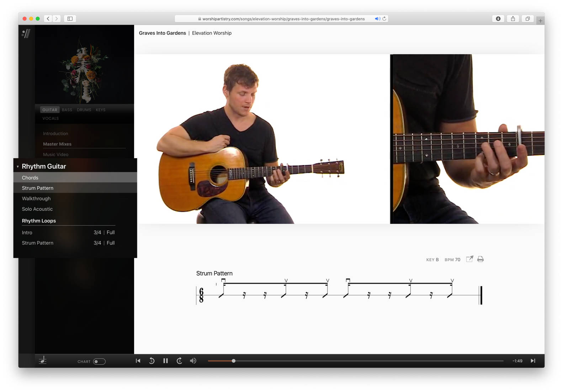Click the video progress slider
Screen dimensions: 563x392
pos(234,361)
